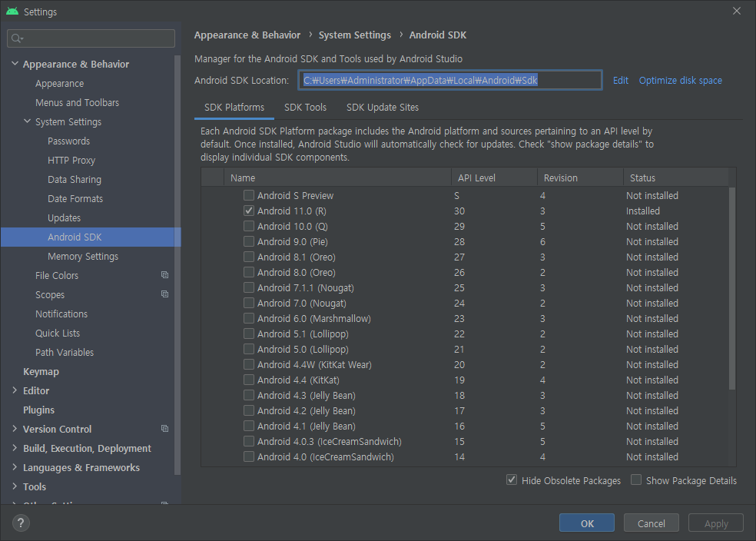
Task: Click the Cancel button
Action: [x=652, y=523]
